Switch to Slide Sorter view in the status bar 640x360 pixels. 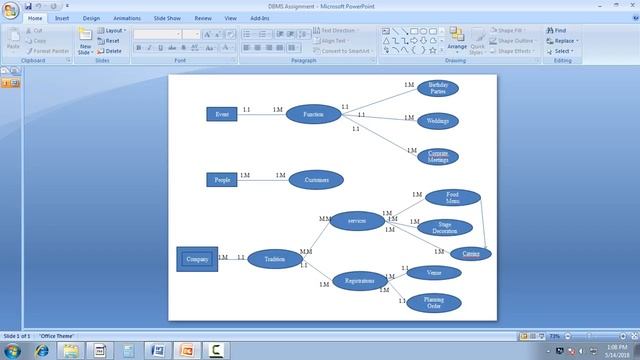pos(533,336)
